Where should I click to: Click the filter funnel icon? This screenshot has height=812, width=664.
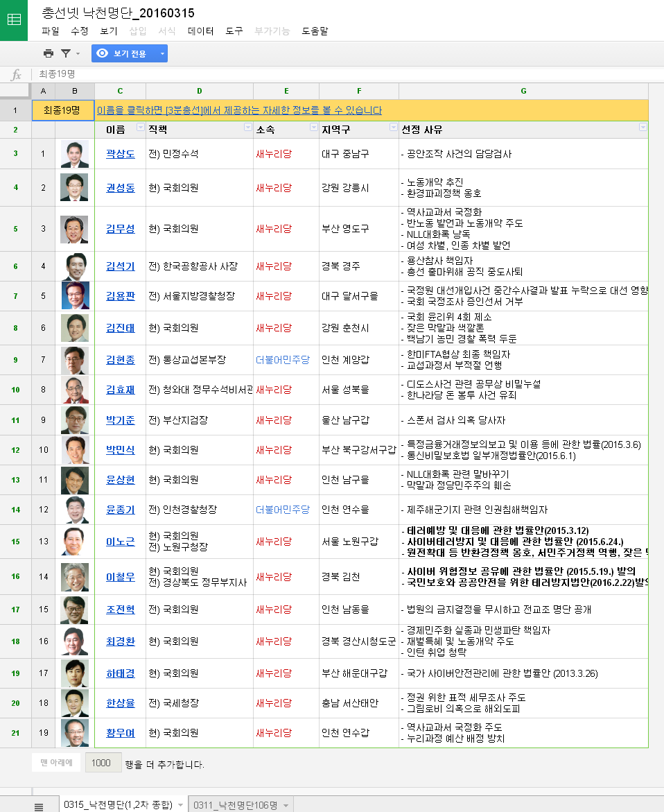pos(66,53)
